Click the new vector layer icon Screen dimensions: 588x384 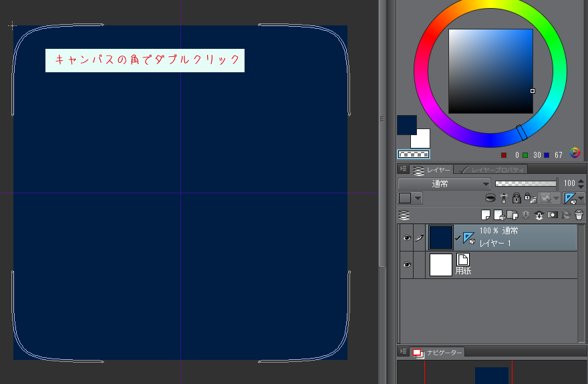pos(499,215)
